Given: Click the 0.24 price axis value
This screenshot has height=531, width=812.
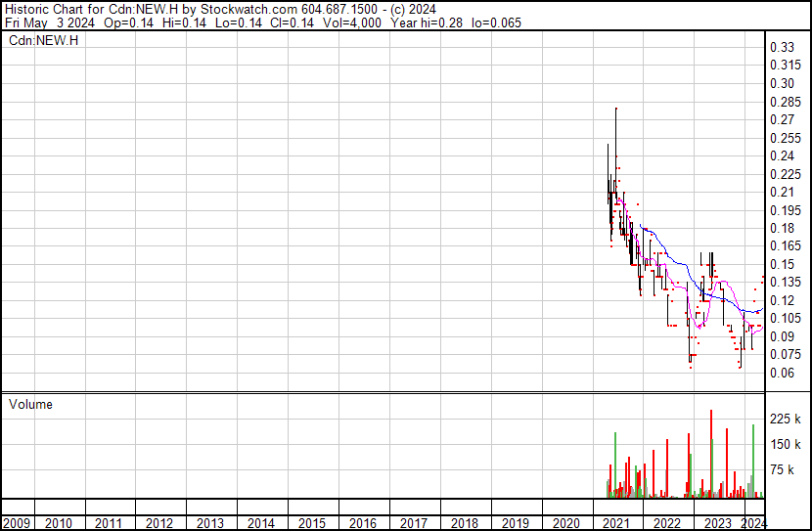Looking at the screenshot, I should tap(782, 155).
